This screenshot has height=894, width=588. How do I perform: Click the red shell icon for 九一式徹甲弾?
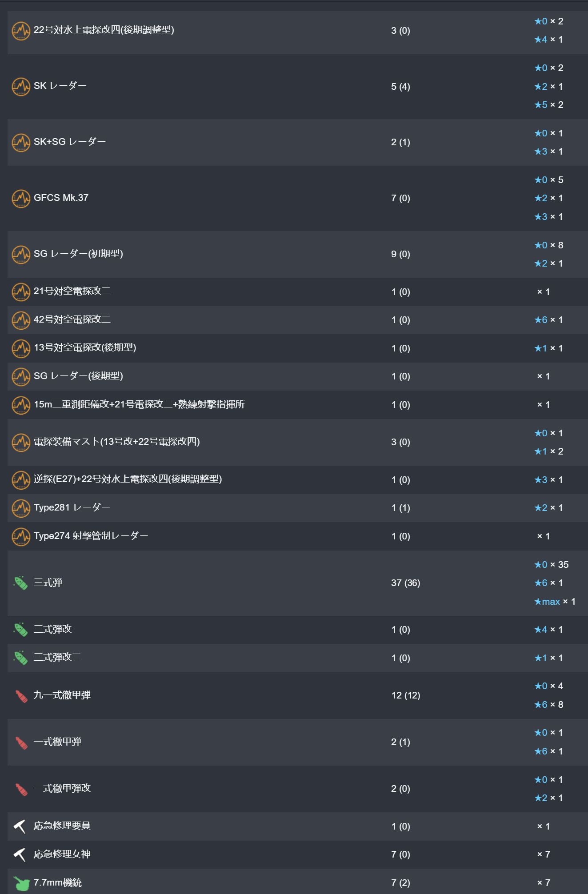pyautogui.click(x=21, y=696)
